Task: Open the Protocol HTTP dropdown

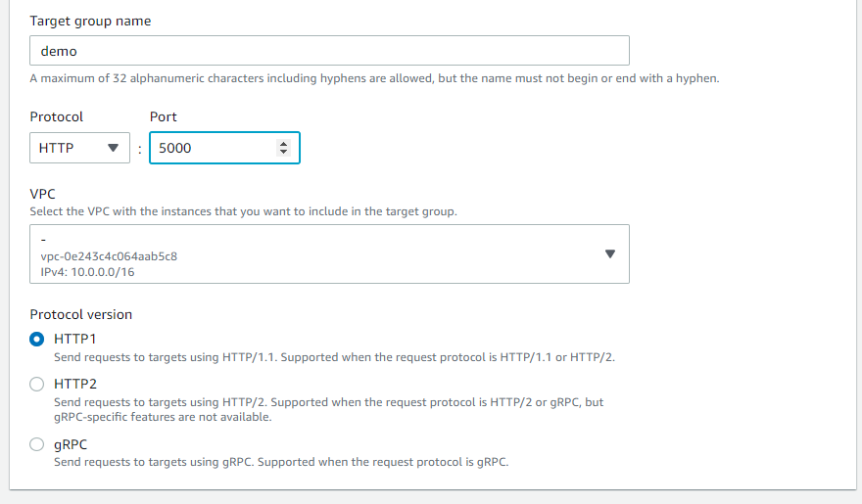Action: pos(79,148)
